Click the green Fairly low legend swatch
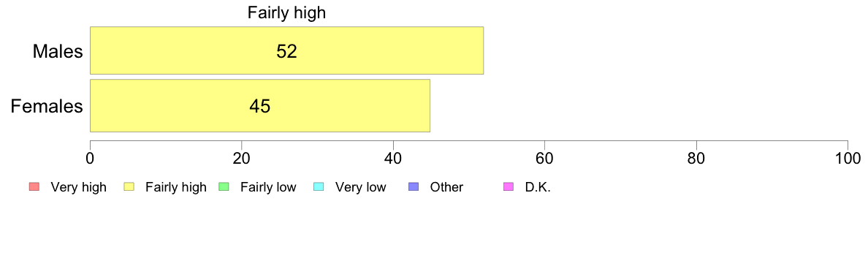Image resolution: width=868 pixels, height=269 pixels. click(224, 187)
